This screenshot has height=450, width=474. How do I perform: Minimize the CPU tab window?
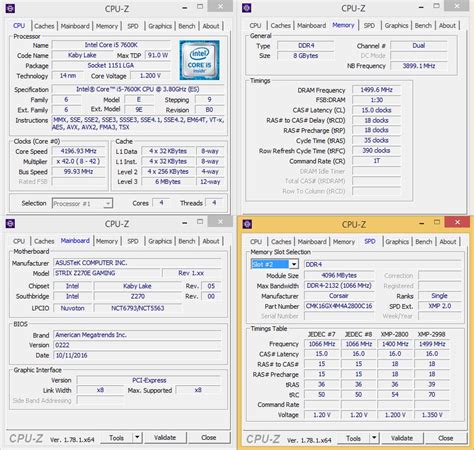(185, 7)
